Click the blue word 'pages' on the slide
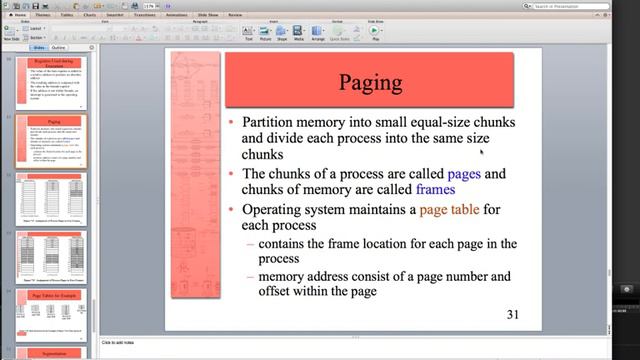The image size is (640, 360). [464, 173]
